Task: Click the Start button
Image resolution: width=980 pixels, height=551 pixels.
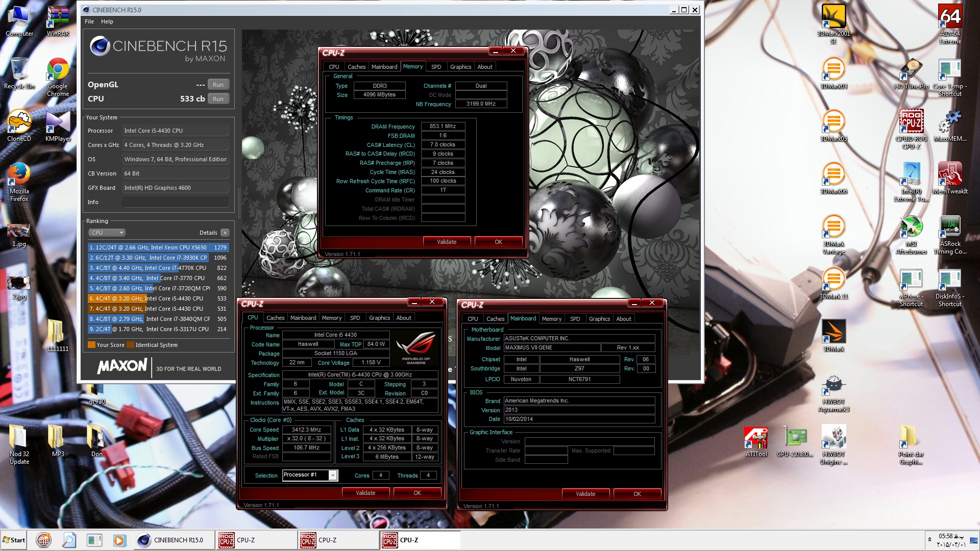Action: [14, 540]
